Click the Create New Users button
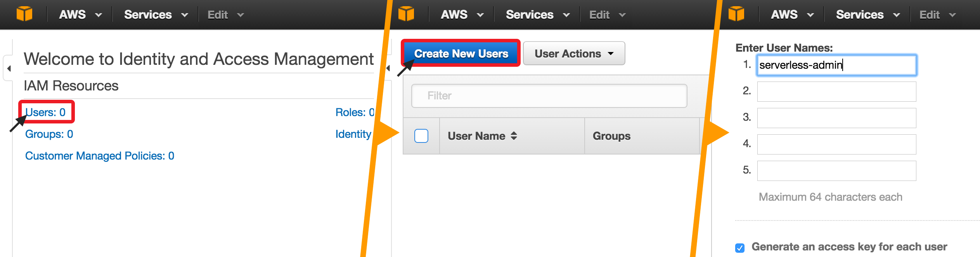 click(461, 54)
